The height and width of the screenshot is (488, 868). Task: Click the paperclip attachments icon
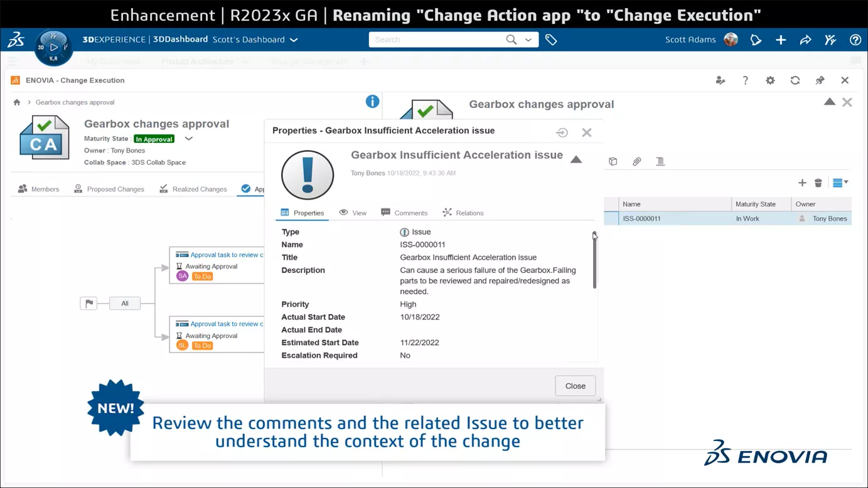point(636,161)
